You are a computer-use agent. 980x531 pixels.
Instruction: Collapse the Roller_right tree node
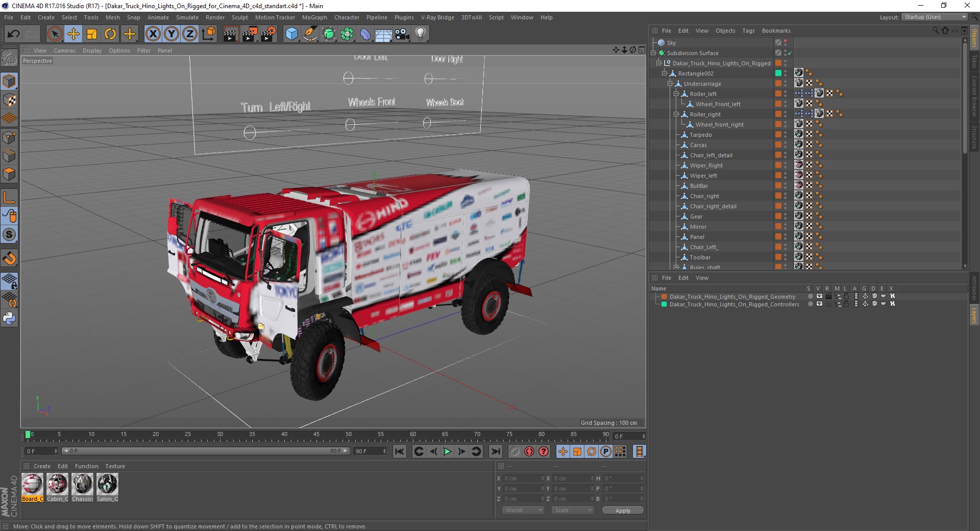tap(676, 114)
